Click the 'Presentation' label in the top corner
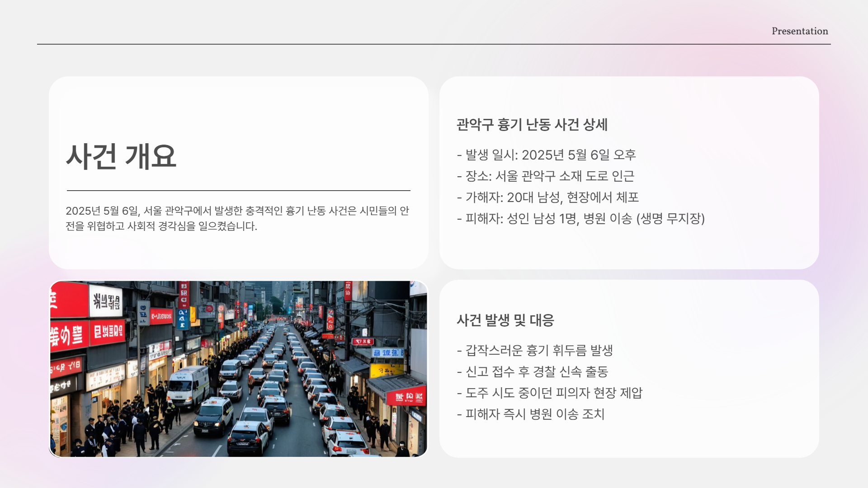868x488 pixels. (799, 31)
